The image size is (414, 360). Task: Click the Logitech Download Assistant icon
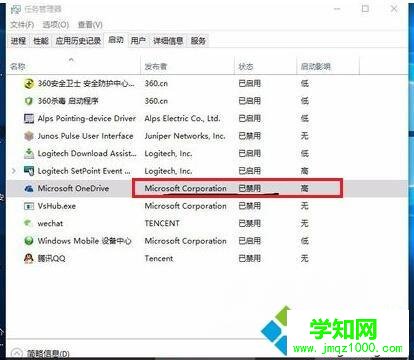point(29,153)
